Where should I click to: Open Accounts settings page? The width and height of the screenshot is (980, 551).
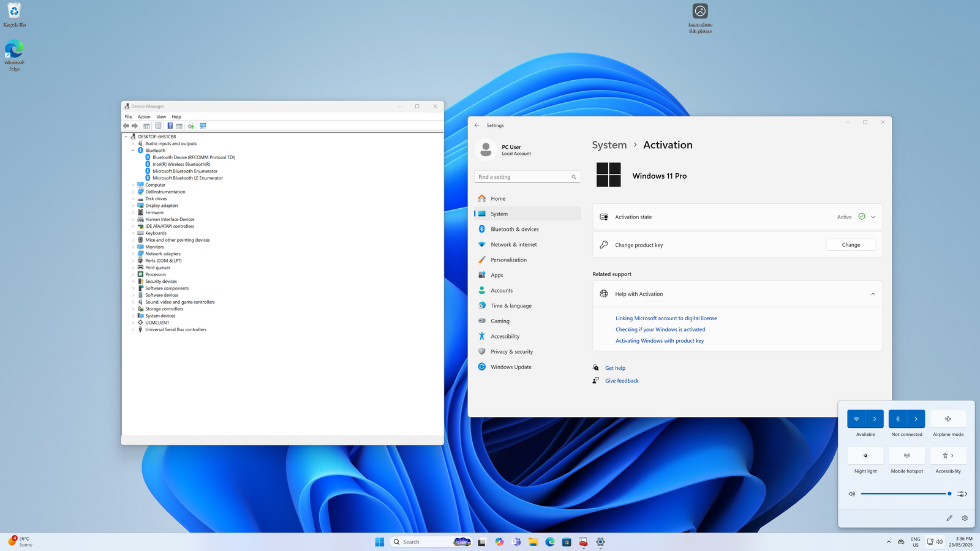pyautogui.click(x=527, y=290)
